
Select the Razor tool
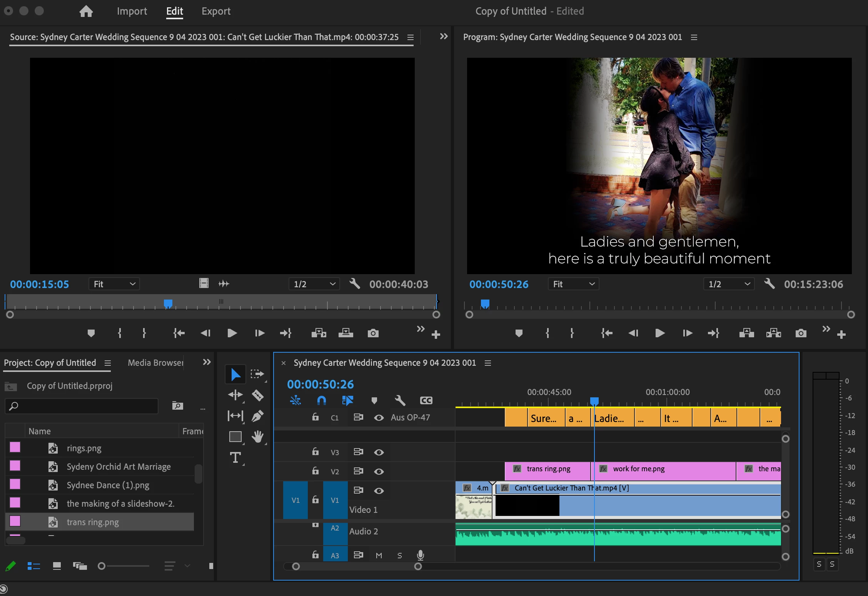click(257, 395)
